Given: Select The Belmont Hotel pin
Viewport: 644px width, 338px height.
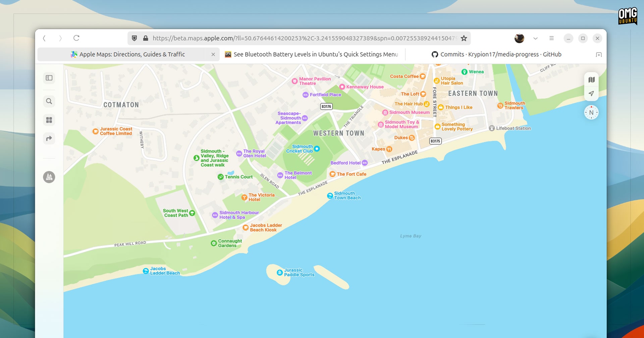Looking at the screenshot, I should point(280,175).
